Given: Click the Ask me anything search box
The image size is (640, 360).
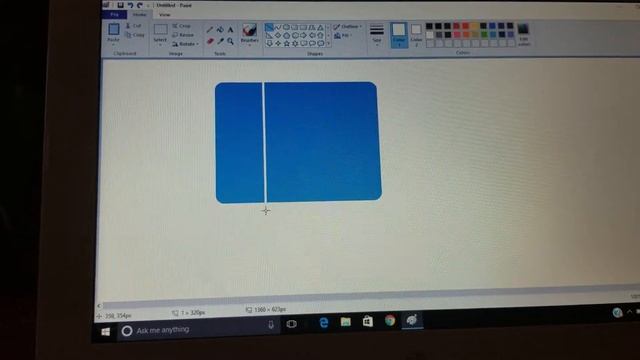Looking at the screenshot, I should (x=199, y=327).
